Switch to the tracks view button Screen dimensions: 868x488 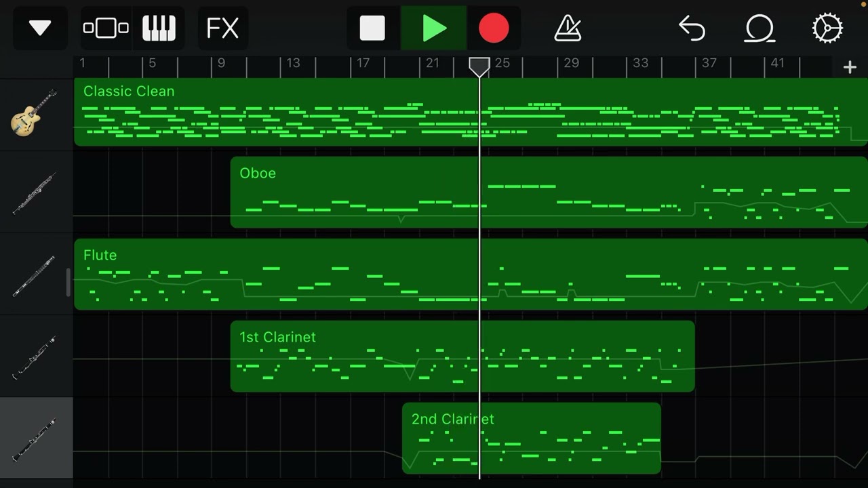(x=106, y=28)
